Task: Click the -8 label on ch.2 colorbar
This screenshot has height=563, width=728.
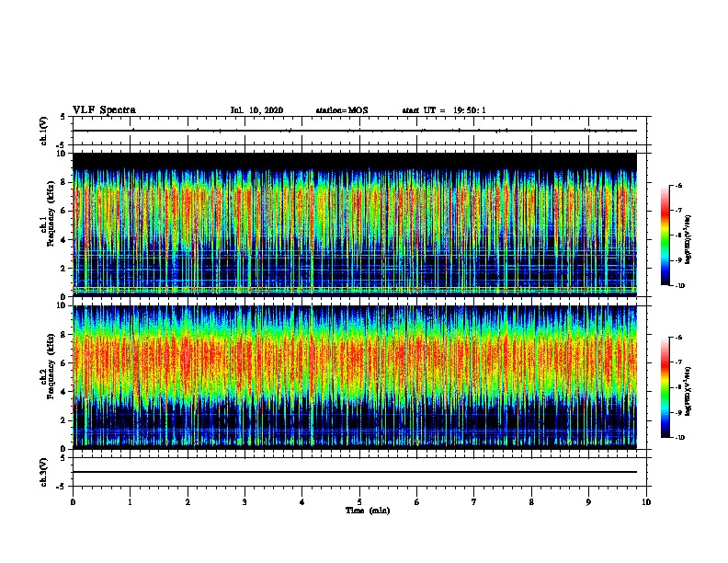Action: [678, 387]
